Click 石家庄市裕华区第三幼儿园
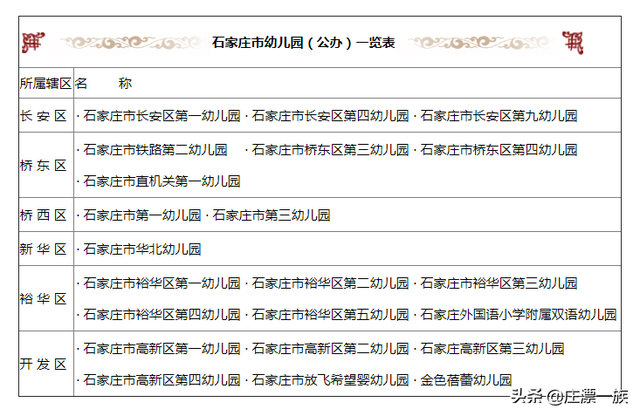Image resolution: width=640 pixels, height=416 pixels. 499,283
